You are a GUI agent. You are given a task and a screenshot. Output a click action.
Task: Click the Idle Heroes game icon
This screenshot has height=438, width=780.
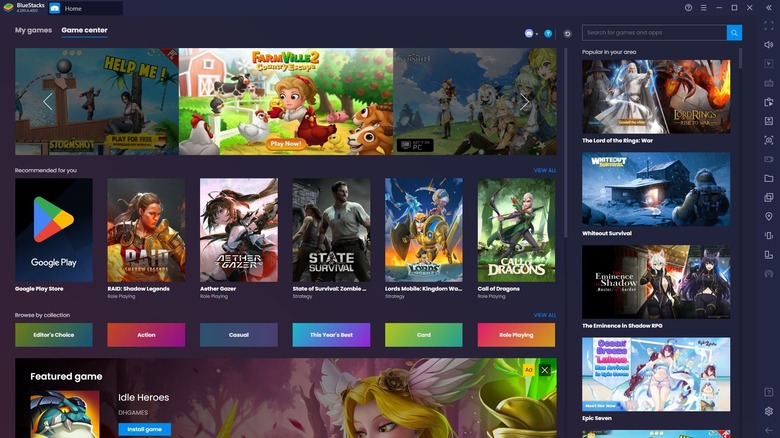[x=65, y=414]
